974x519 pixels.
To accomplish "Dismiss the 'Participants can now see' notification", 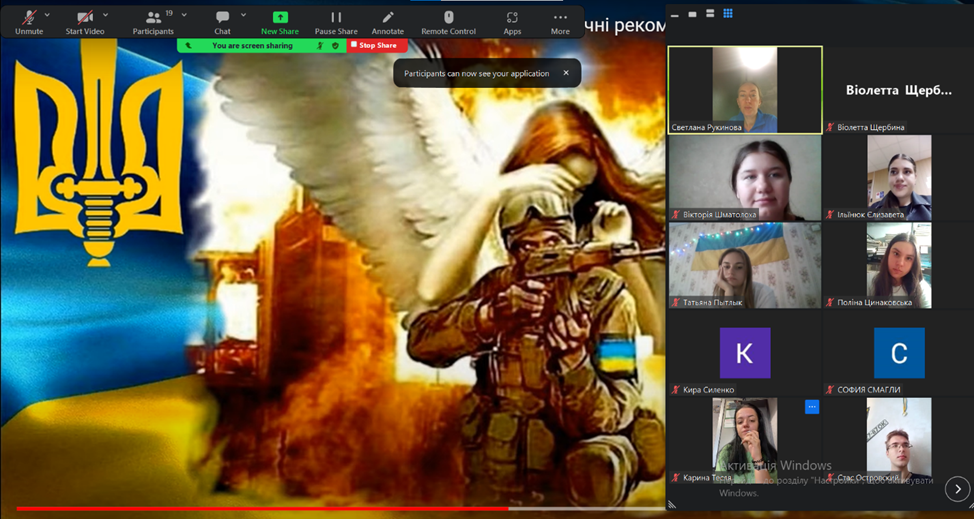I will [x=566, y=73].
